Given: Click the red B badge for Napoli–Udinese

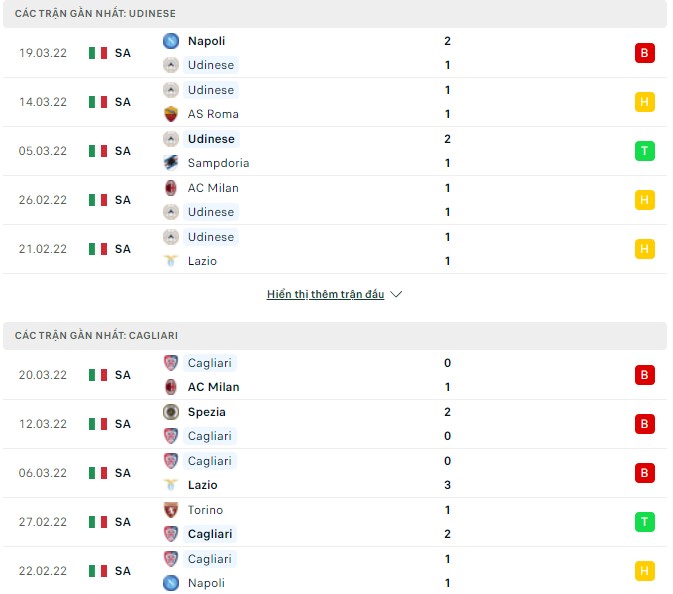Looking at the screenshot, I should pyautogui.click(x=644, y=53).
